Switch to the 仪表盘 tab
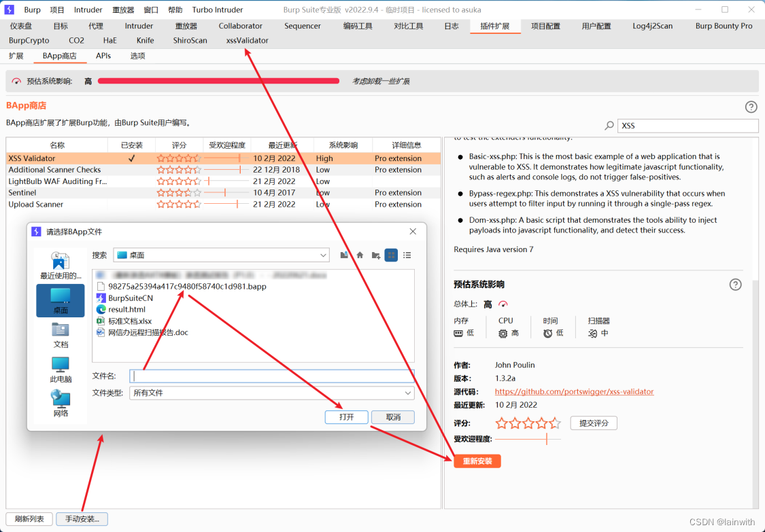Screen dimensions: 765x532 click(x=21, y=26)
